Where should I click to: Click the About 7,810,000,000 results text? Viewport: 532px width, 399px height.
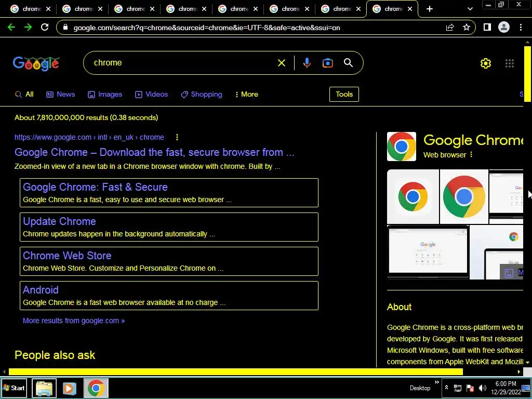coord(86,118)
